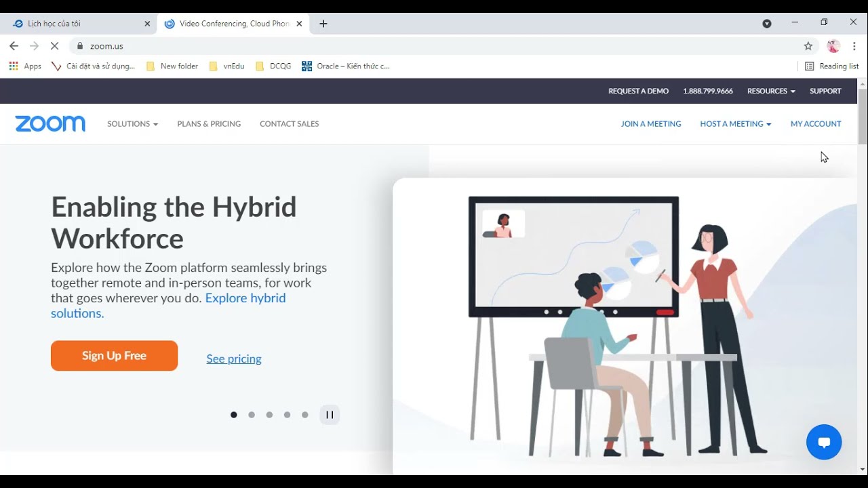Close the Lịch học của tôi tab

click(147, 24)
